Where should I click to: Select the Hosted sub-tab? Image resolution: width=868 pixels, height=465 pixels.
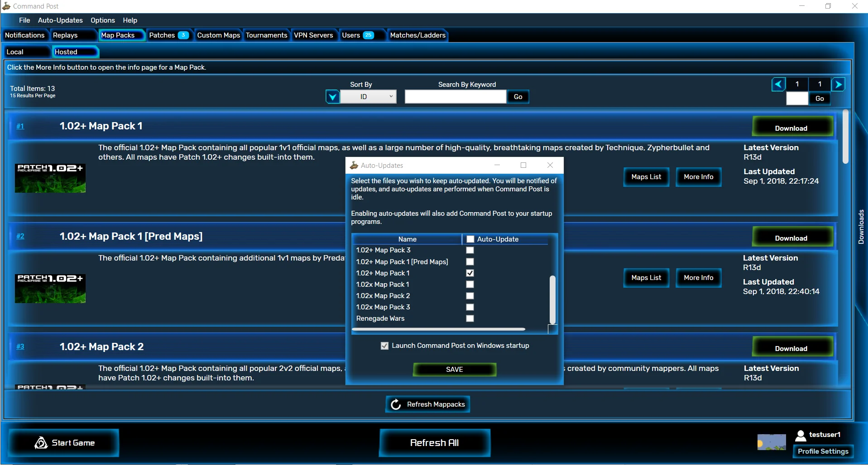[x=75, y=52]
